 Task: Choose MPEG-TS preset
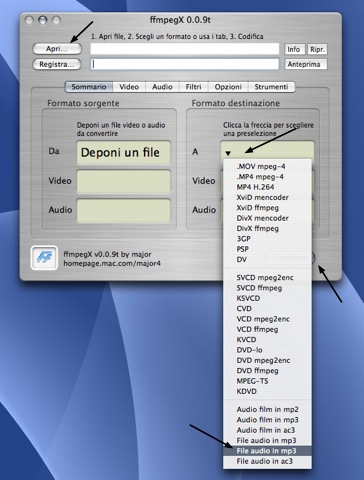point(267,381)
